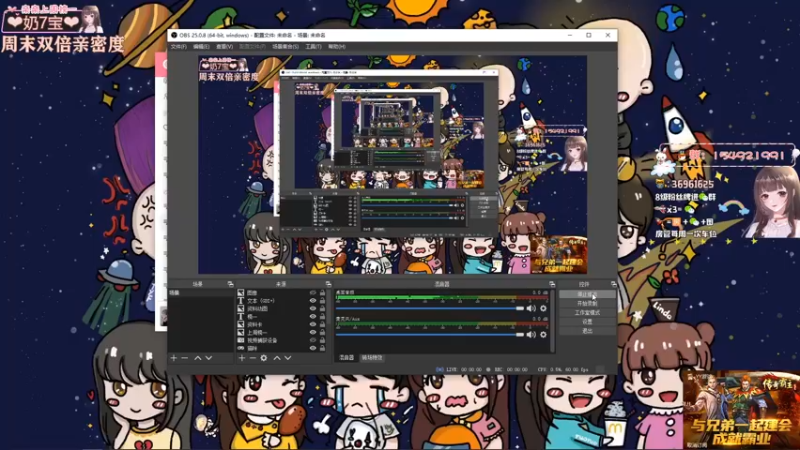Toggle lock on the 视频捕获设备 source
This screenshot has width=800, height=450.
click(322, 340)
